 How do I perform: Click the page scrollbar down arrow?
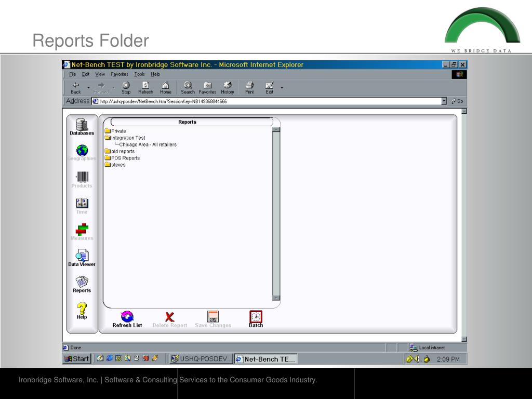(x=464, y=339)
